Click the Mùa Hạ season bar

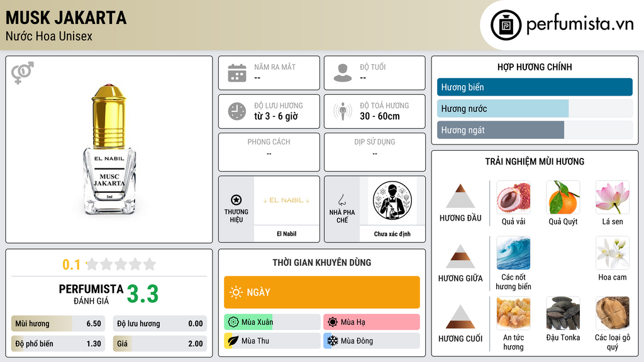(371, 322)
